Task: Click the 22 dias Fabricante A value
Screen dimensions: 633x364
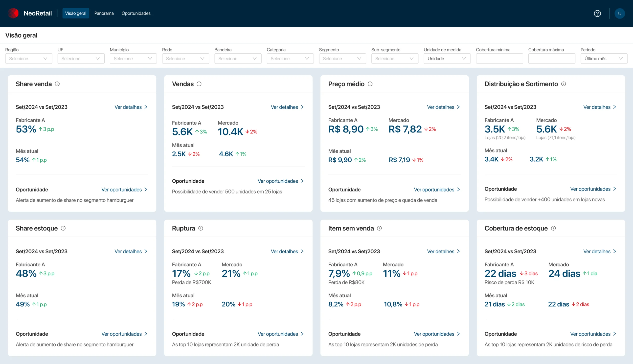Action: 500,274
